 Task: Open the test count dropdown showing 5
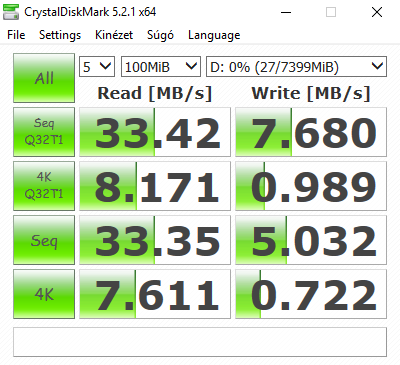pos(97,67)
